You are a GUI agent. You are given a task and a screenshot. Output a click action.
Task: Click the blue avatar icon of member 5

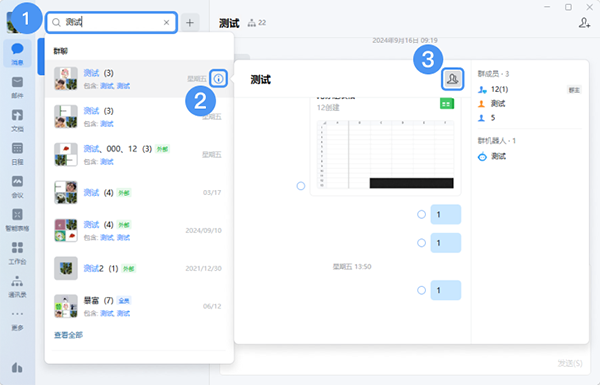pyautogui.click(x=482, y=118)
